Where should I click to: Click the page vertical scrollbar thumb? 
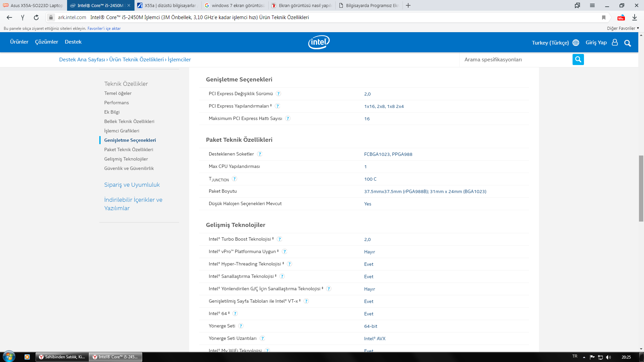click(x=641, y=188)
